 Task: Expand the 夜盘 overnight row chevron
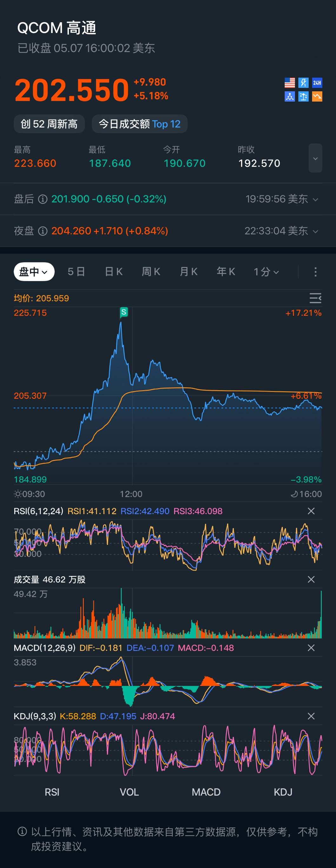[315, 232]
